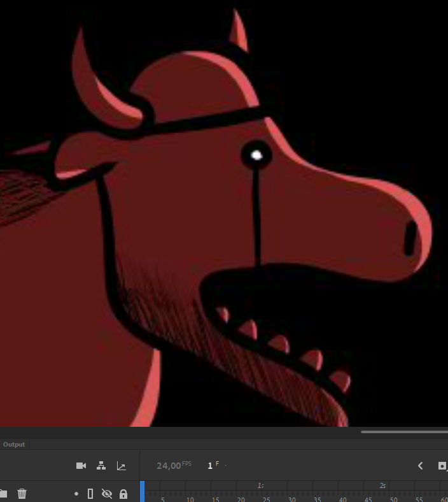The width and height of the screenshot is (448, 502).
Task: Toggle the camera layer icon
Action: (x=81, y=466)
